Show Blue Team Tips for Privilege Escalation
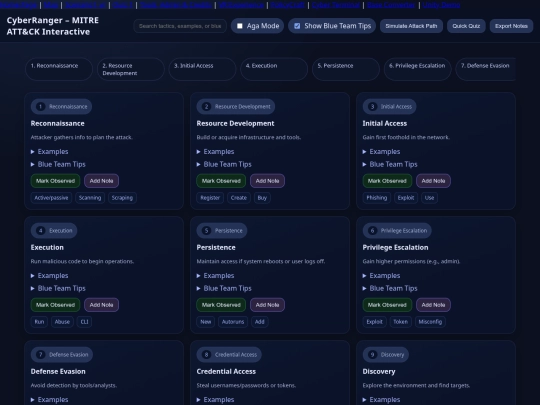 coord(390,288)
